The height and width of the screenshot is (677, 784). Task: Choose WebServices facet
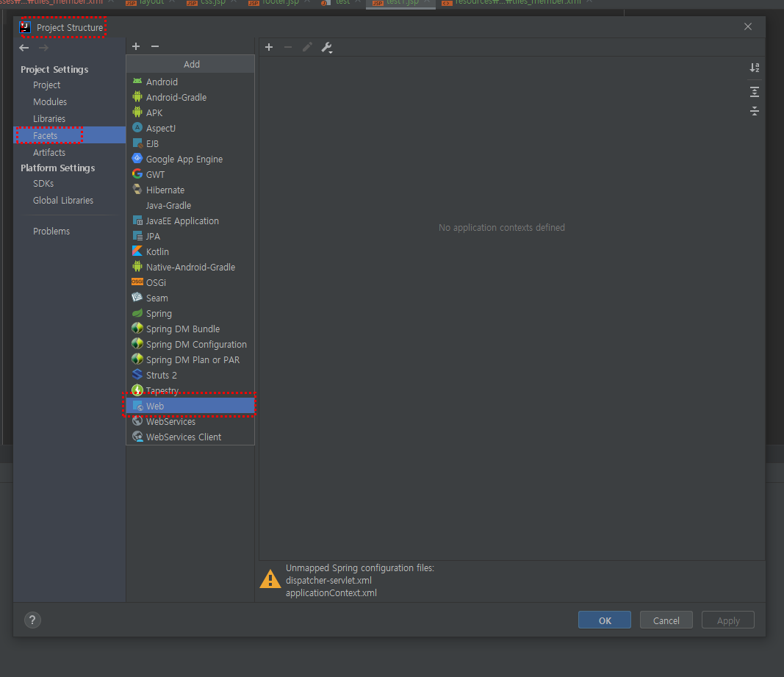pyautogui.click(x=190, y=421)
